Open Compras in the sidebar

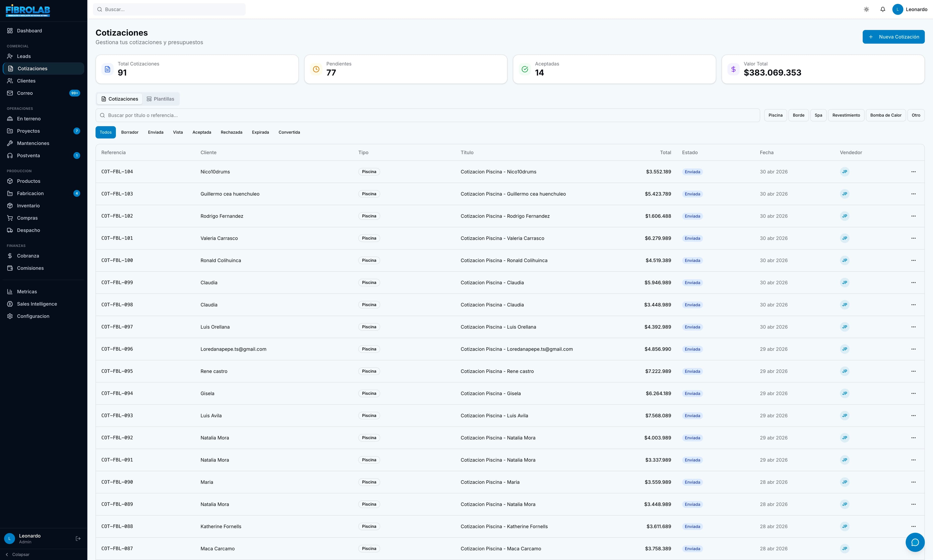point(43,218)
